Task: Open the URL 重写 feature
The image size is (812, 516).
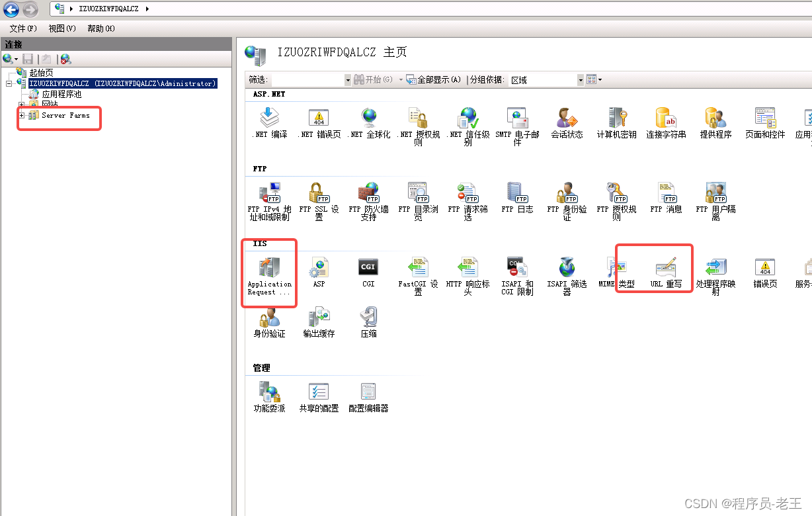Action: point(666,273)
